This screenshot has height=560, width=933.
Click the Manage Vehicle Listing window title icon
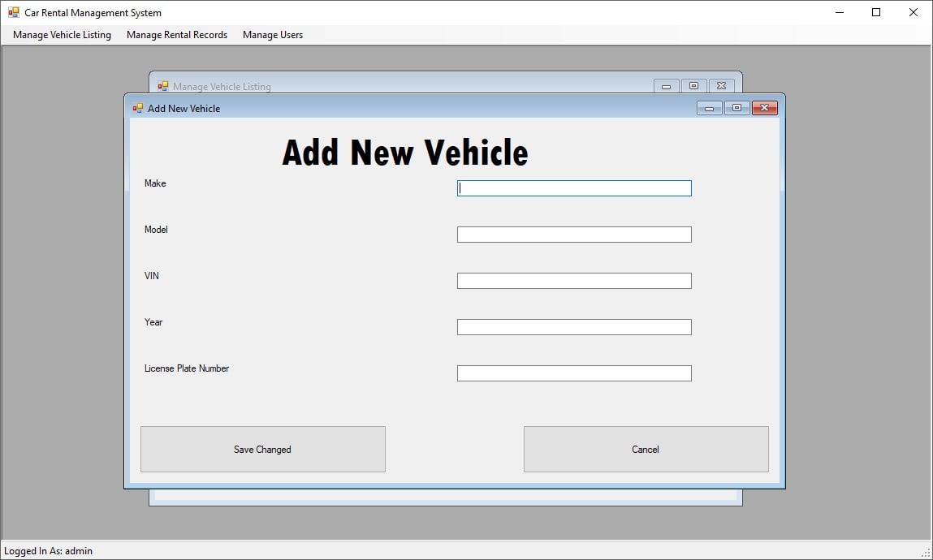163,86
